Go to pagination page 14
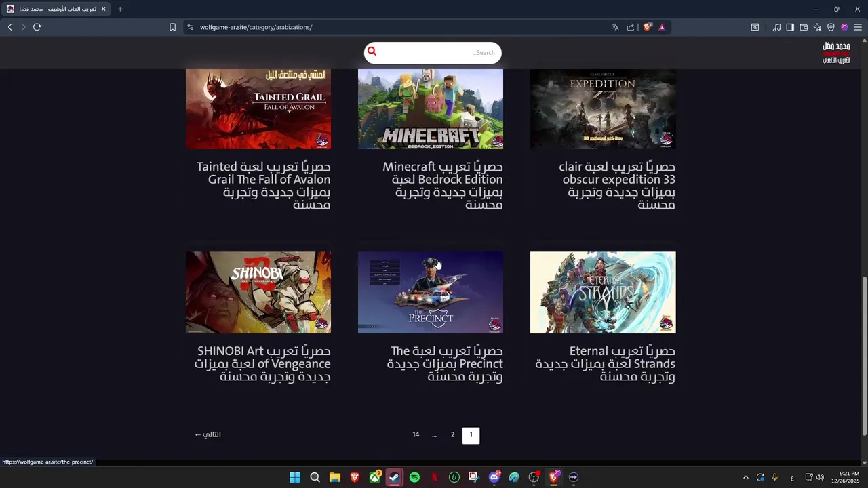868x488 pixels. [416, 435]
